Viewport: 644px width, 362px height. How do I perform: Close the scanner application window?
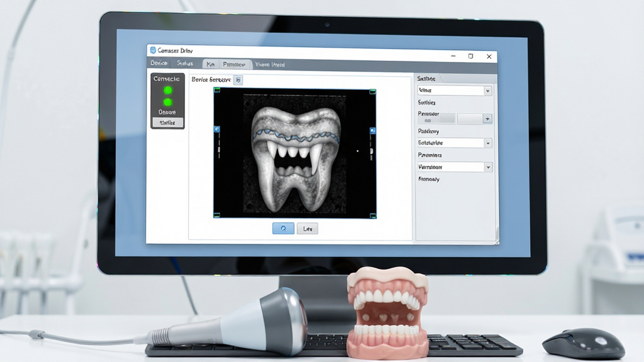[489, 57]
